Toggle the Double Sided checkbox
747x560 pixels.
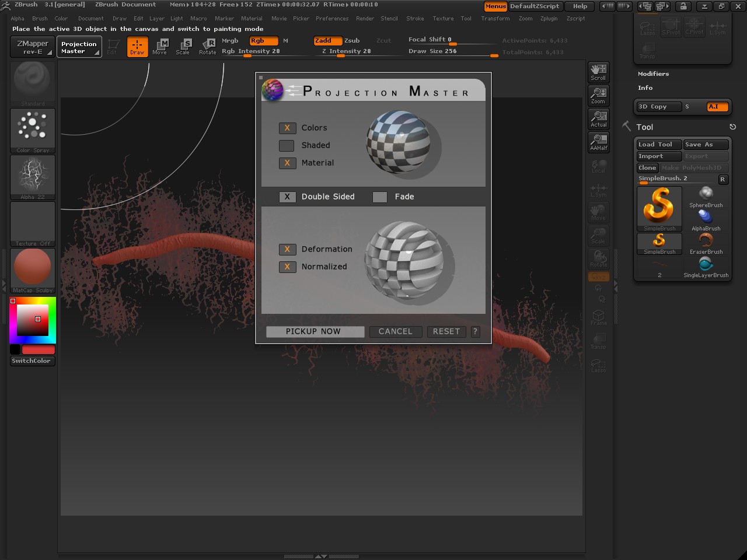287,197
